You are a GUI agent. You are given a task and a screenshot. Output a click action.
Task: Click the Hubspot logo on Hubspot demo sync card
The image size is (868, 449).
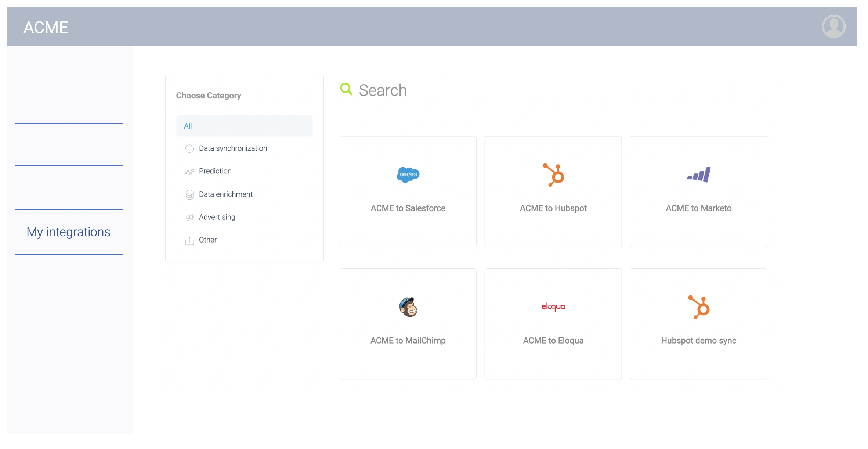coord(699,307)
